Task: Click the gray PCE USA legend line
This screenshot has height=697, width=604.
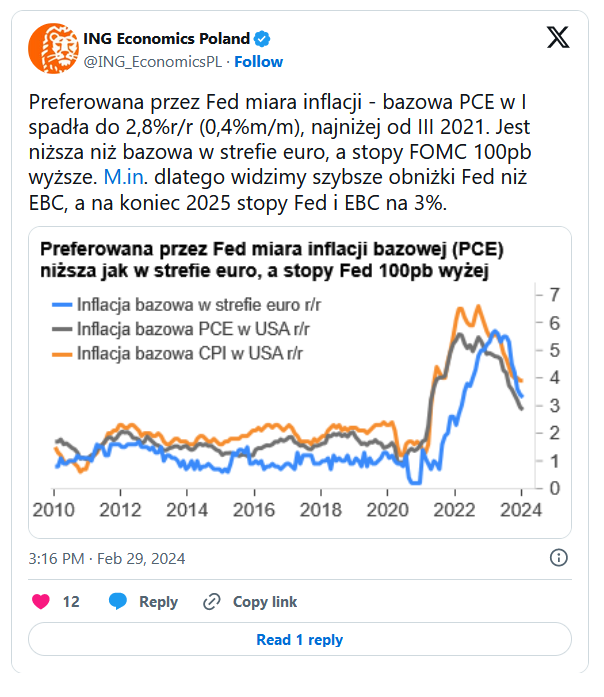Action: pos(62,329)
